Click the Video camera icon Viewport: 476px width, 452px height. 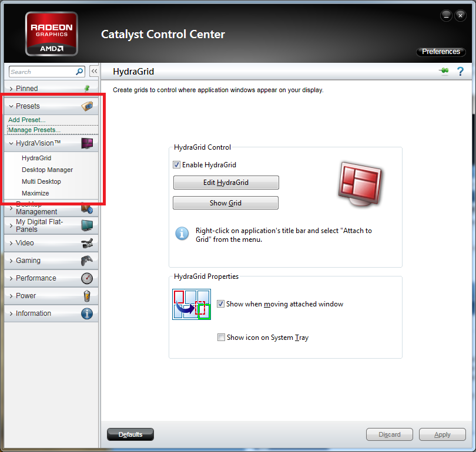(x=87, y=243)
